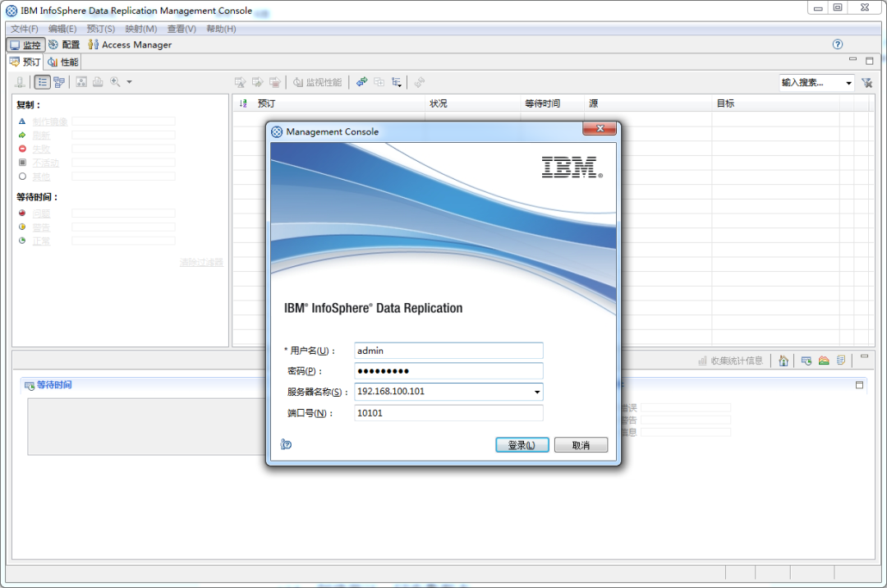Click the end replication icon

pos(275,83)
